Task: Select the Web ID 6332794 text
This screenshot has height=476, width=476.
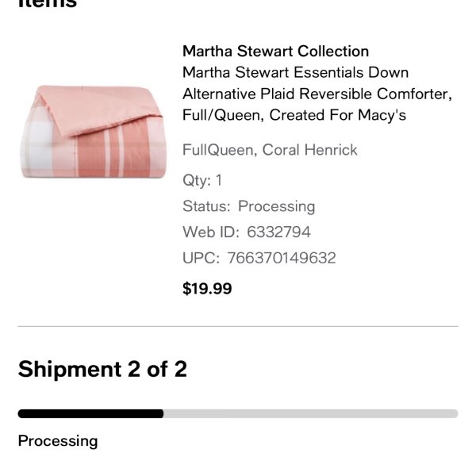Action: point(247,232)
